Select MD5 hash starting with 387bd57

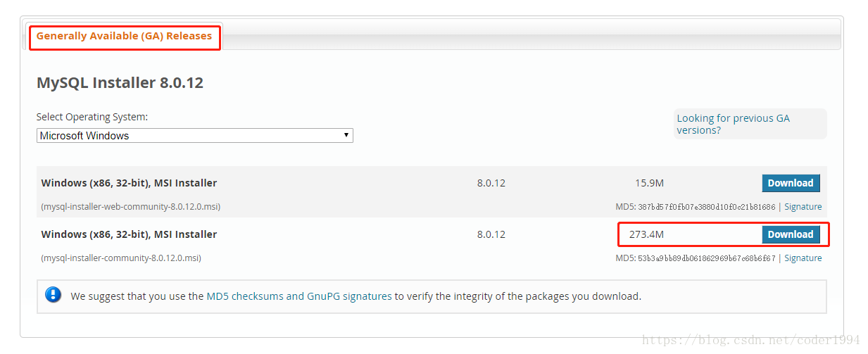(x=707, y=207)
